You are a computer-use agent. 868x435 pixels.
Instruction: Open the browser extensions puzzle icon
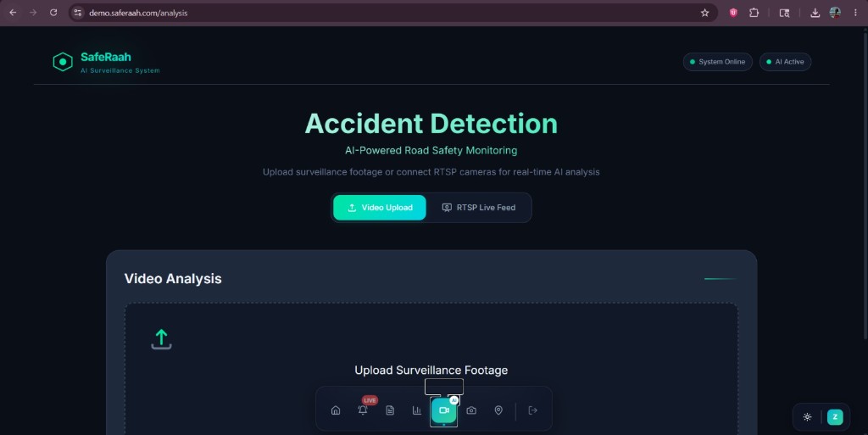pyautogui.click(x=754, y=13)
